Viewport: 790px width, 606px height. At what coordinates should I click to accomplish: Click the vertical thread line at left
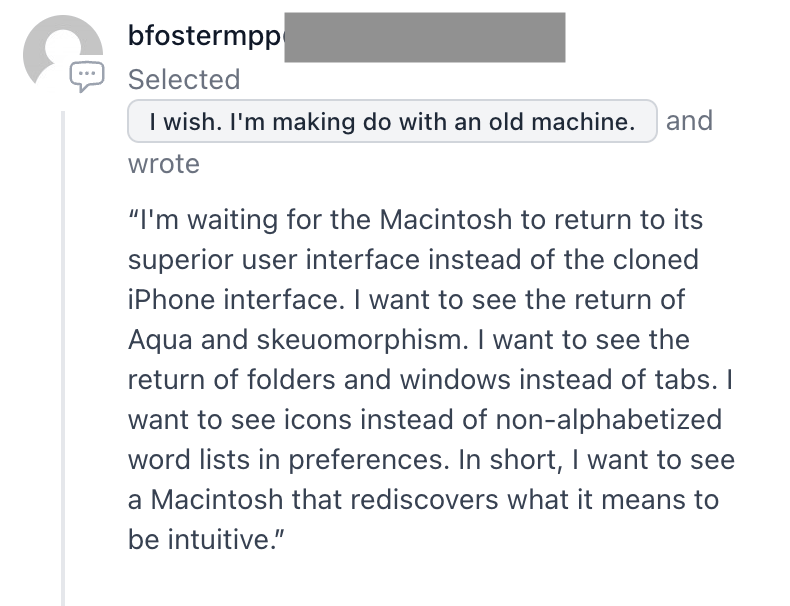click(63, 358)
